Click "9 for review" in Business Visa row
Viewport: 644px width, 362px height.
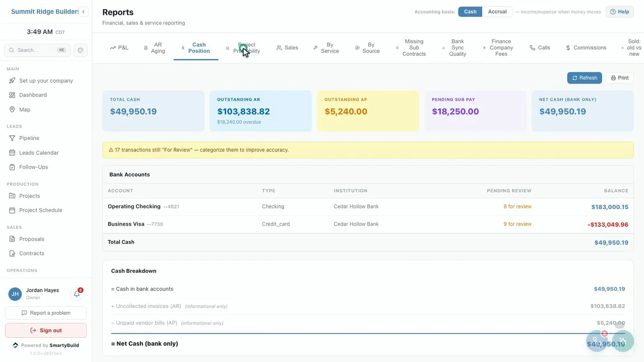tap(517, 224)
